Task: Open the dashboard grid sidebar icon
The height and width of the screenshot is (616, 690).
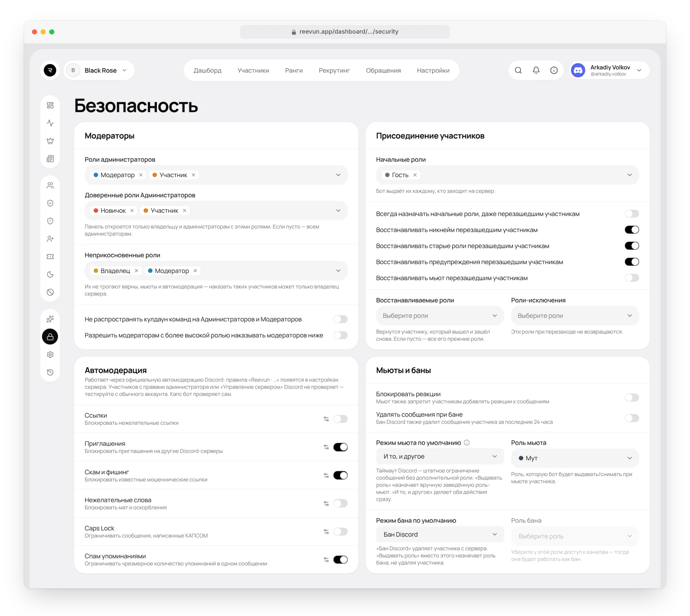Action: pyautogui.click(x=50, y=105)
